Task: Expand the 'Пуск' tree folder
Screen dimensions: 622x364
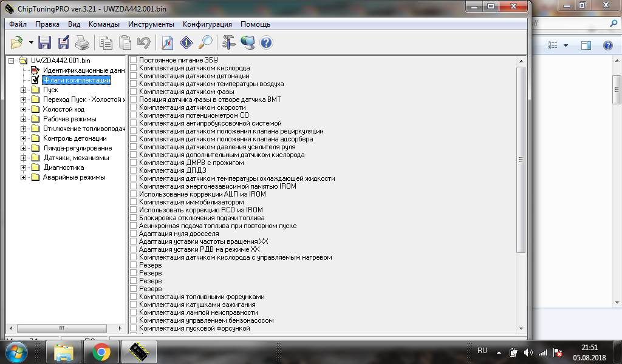Action: coord(24,90)
